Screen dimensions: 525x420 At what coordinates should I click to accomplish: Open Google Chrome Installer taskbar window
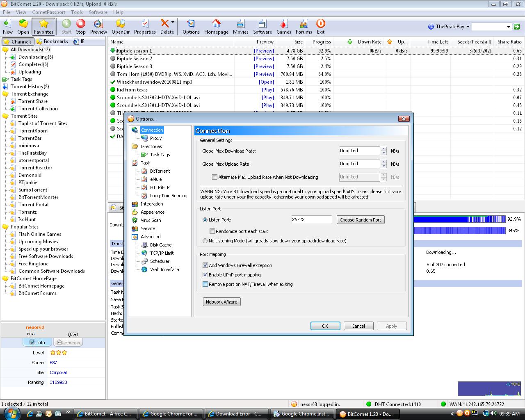[302, 414]
